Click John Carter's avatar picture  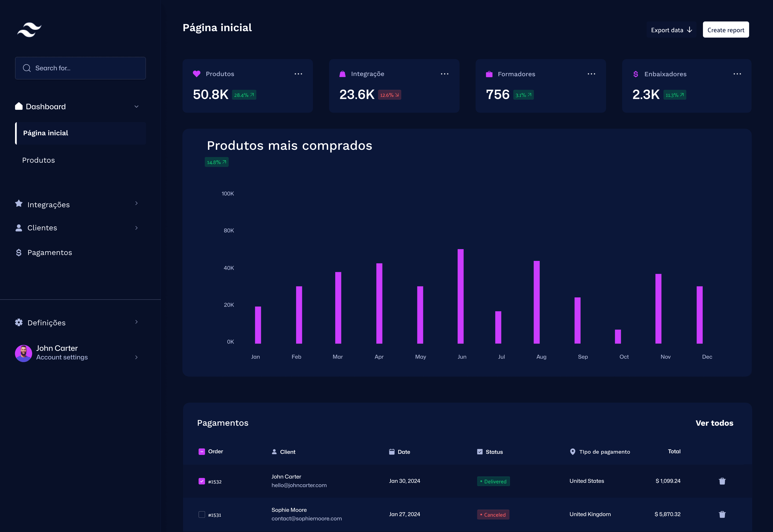(x=23, y=353)
